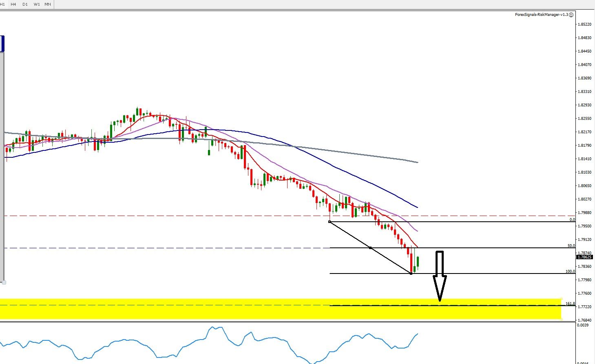Switch chart to H4 timeframe

pos(13,4)
